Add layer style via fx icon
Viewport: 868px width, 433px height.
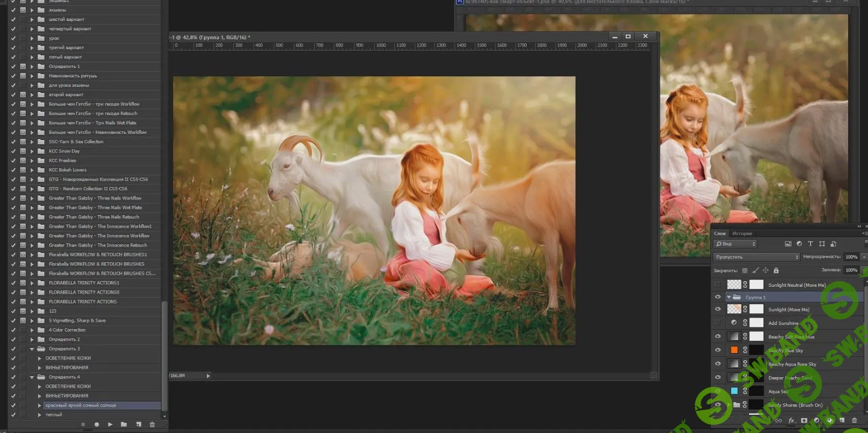point(791,420)
